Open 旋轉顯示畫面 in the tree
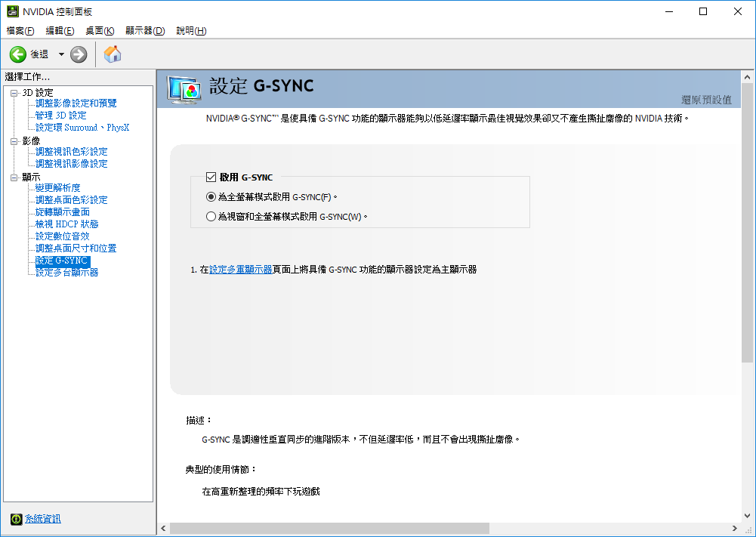Viewport: 756px width, 537px height. click(x=63, y=211)
